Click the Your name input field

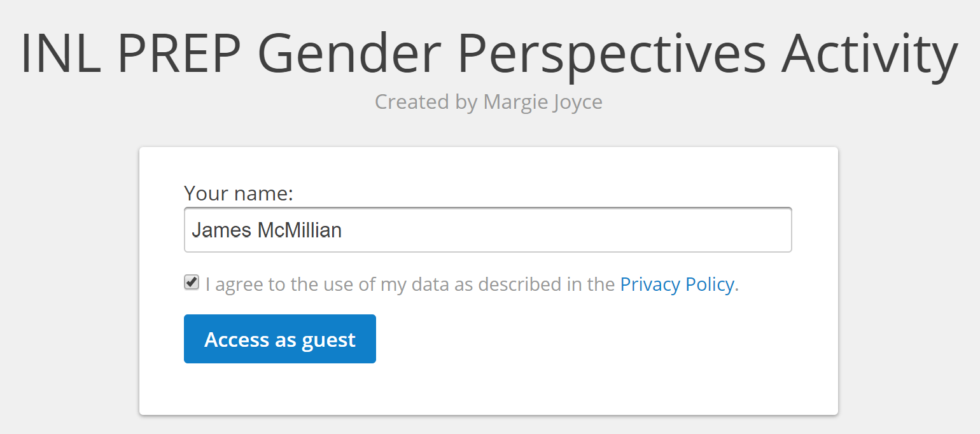click(487, 230)
